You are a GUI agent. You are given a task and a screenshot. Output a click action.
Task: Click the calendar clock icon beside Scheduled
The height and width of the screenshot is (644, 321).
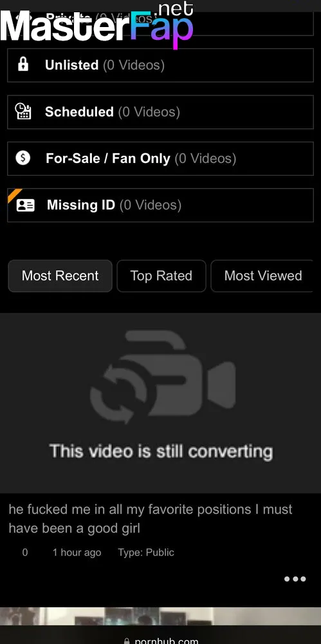coord(23,111)
